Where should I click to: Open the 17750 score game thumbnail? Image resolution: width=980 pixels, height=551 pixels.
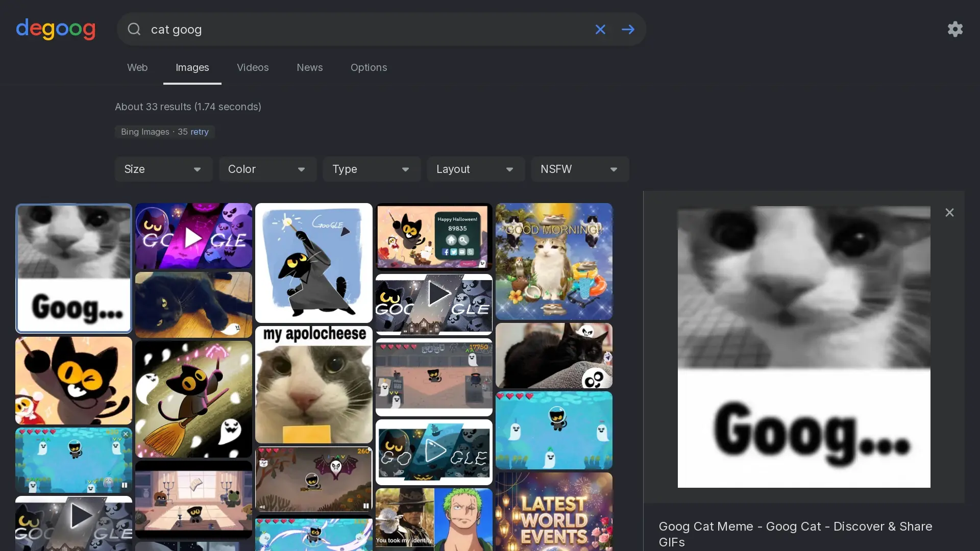coord(434,377)
